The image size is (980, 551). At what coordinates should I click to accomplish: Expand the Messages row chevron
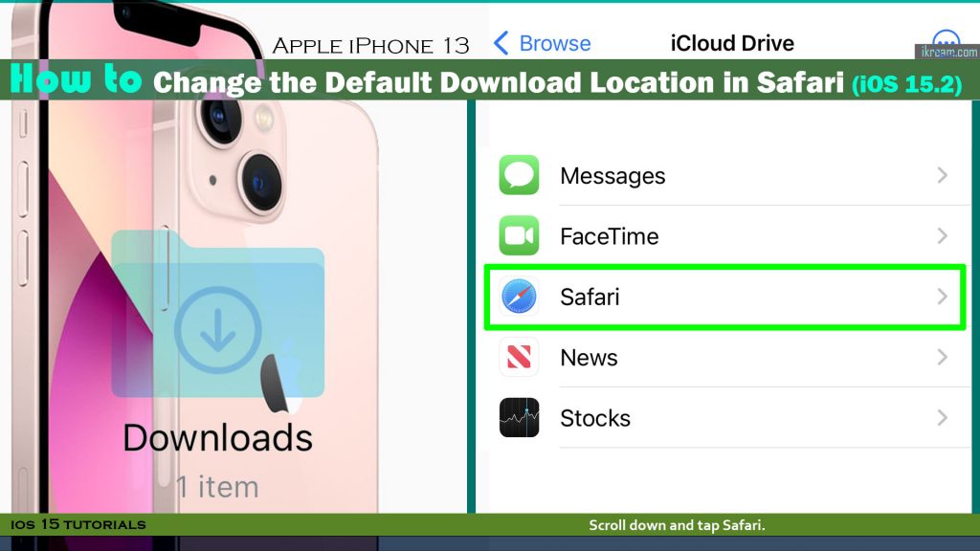(x=943, y=176)
